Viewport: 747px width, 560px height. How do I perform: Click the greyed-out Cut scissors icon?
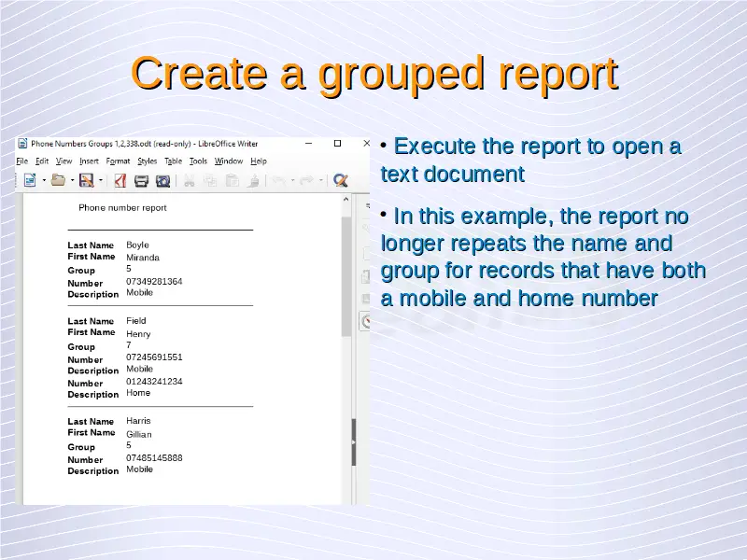coord(190,180)
